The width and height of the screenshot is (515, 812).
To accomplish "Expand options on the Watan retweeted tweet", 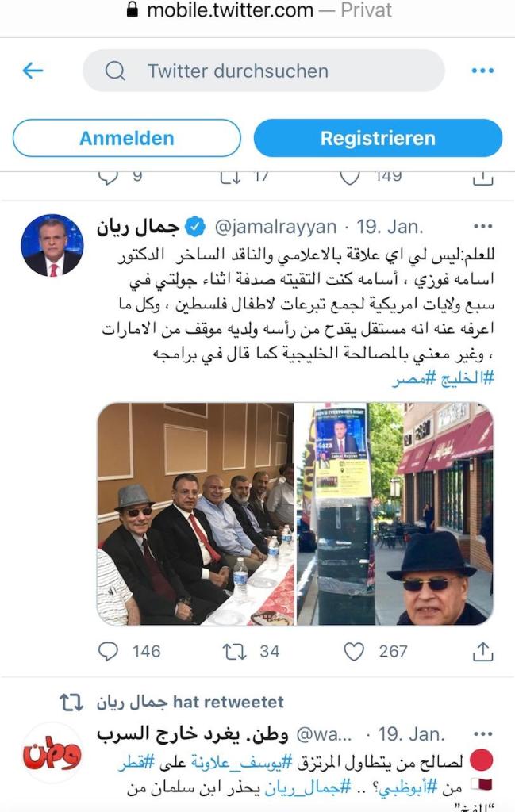I will pos(482,733).
